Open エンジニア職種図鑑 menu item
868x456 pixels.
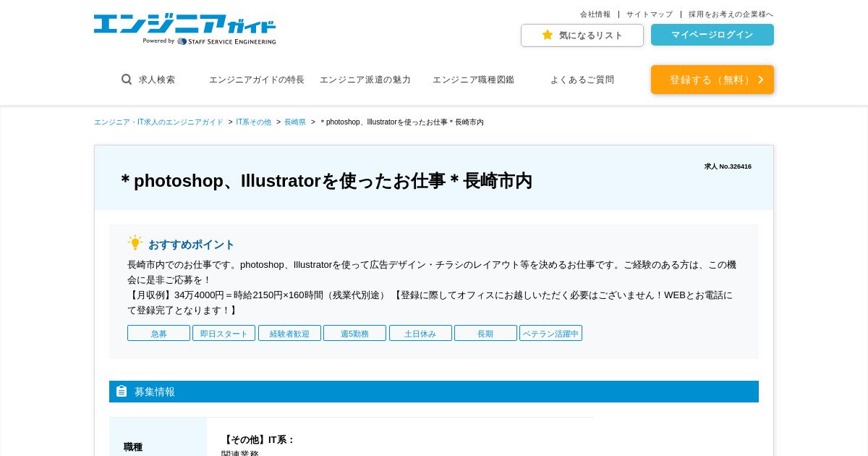(473, 80)
